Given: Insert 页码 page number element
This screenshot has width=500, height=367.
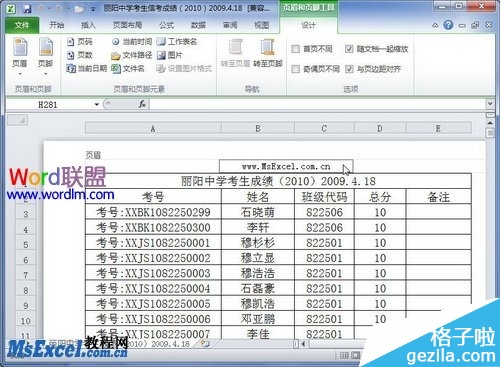Looking at the screenshot, I should coord(80,42).
